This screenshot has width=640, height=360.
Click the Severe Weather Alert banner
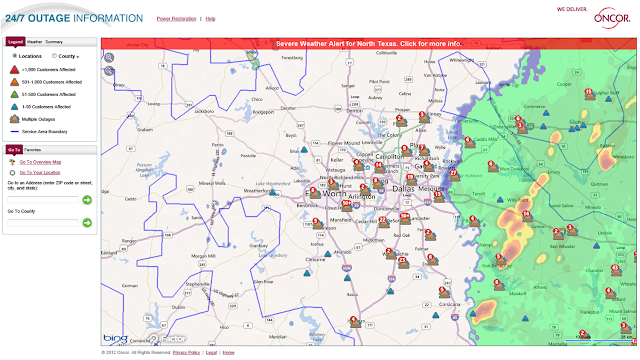(x=369, y=44)
